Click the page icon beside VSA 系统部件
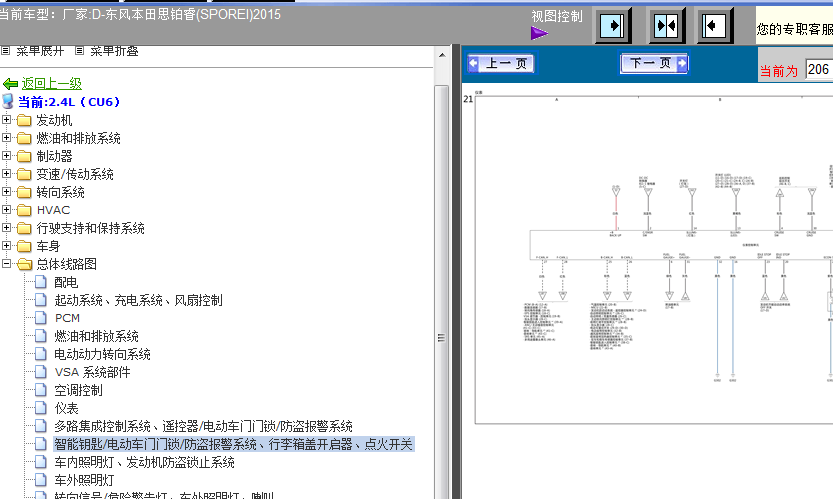This screenshot has height=499, width=833. [x=40, y=372]
